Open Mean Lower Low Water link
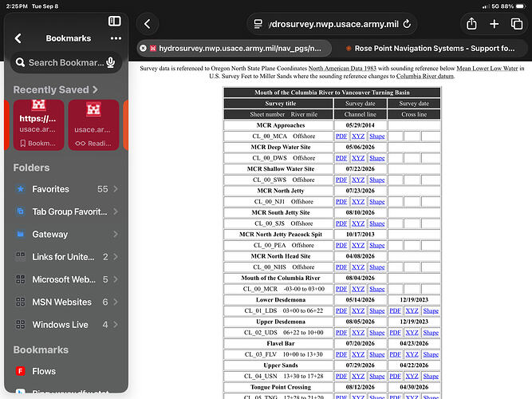This screenshot has height=399, width=532. pyautogui.click(x=487, y=69)
